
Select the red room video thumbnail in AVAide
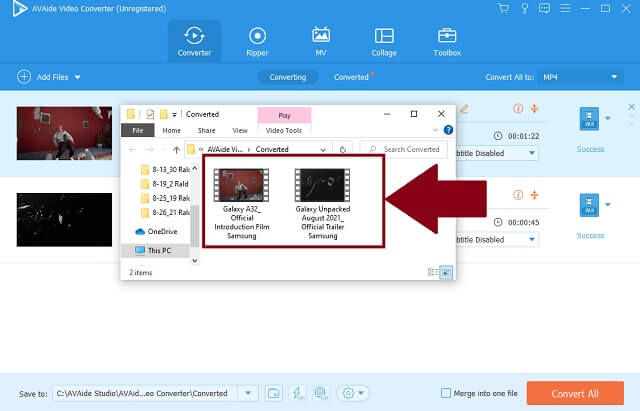click(x=64, y=133)
